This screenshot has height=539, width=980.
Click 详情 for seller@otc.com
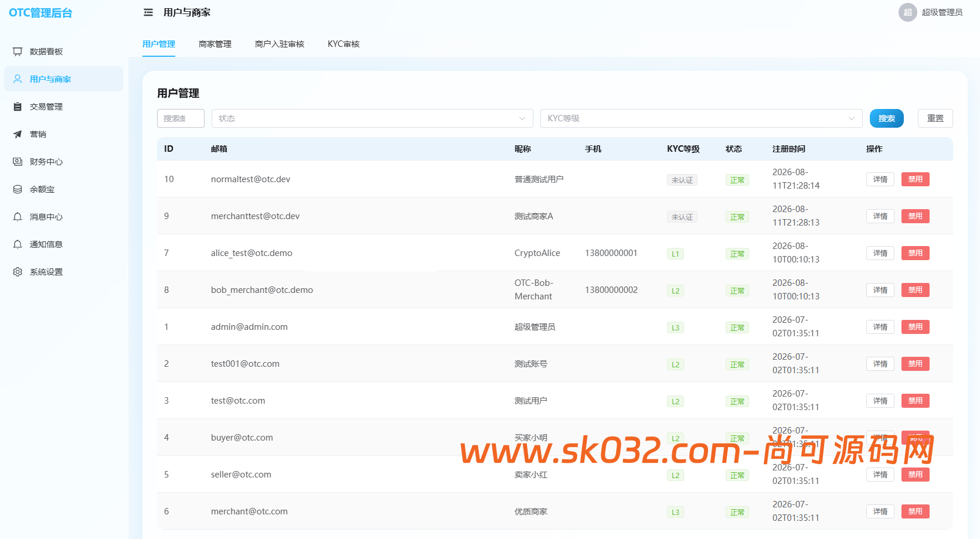click(x=880, y=475)
